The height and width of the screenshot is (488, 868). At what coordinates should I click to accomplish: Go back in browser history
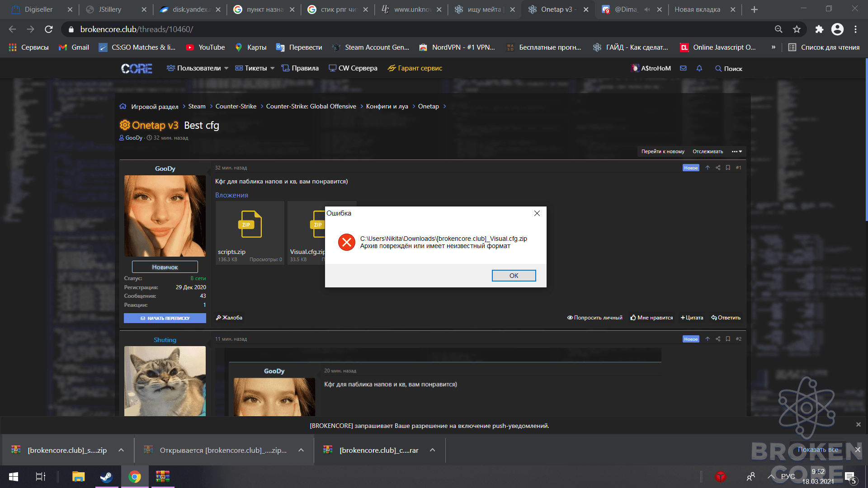point(12,29)
